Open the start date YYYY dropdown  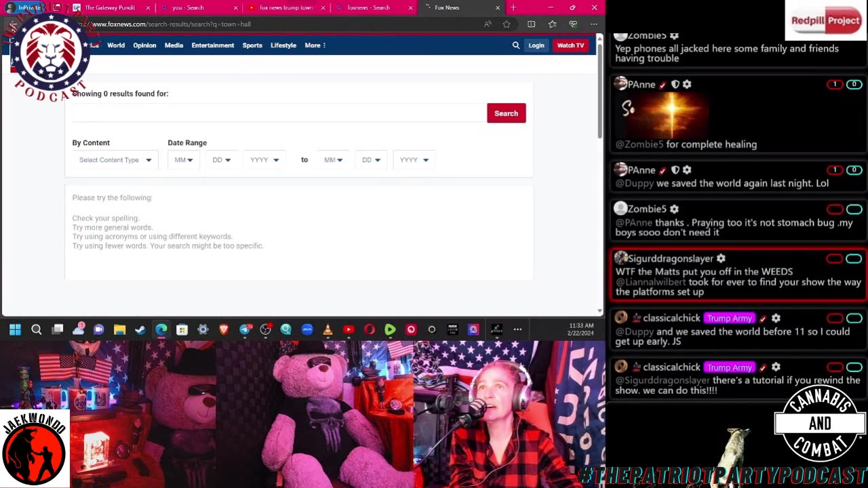pyautogui.click(x=264, y=160)
